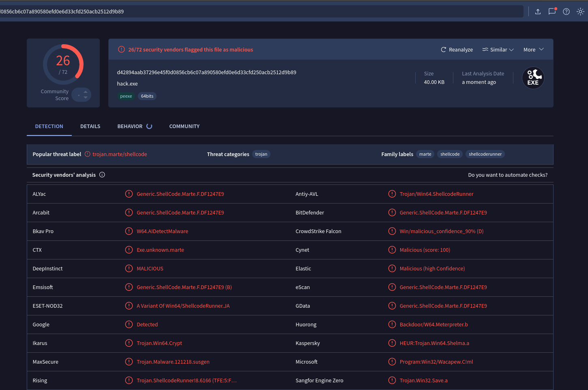Image resolution: width=588 pixels, height=390 pixels.
Task: Click the BitDefender detection alert icon
Action: point(392,212)
